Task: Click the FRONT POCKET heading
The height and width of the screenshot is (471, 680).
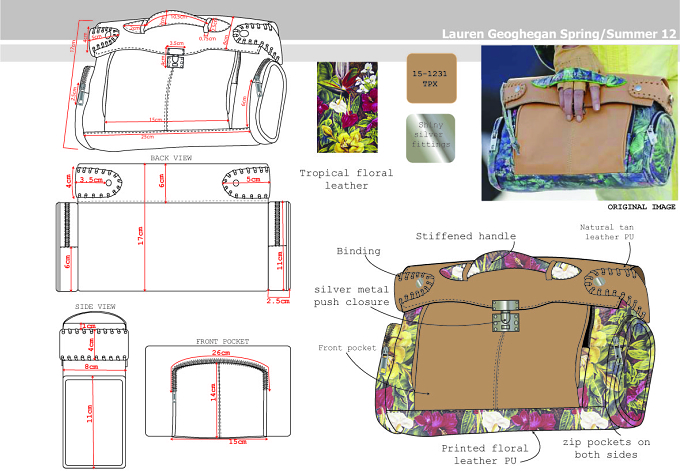Action: [222, 341]
